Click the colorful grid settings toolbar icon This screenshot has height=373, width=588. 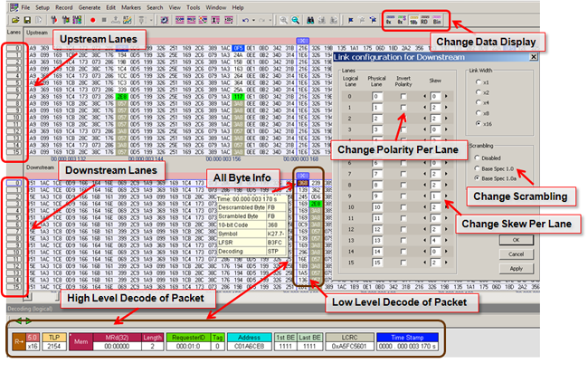click(77, 20)
